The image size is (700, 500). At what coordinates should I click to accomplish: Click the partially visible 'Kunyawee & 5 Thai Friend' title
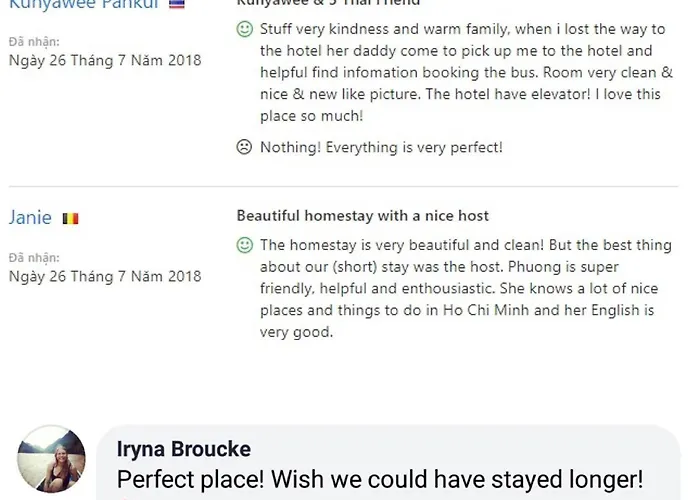click(328, 3)
